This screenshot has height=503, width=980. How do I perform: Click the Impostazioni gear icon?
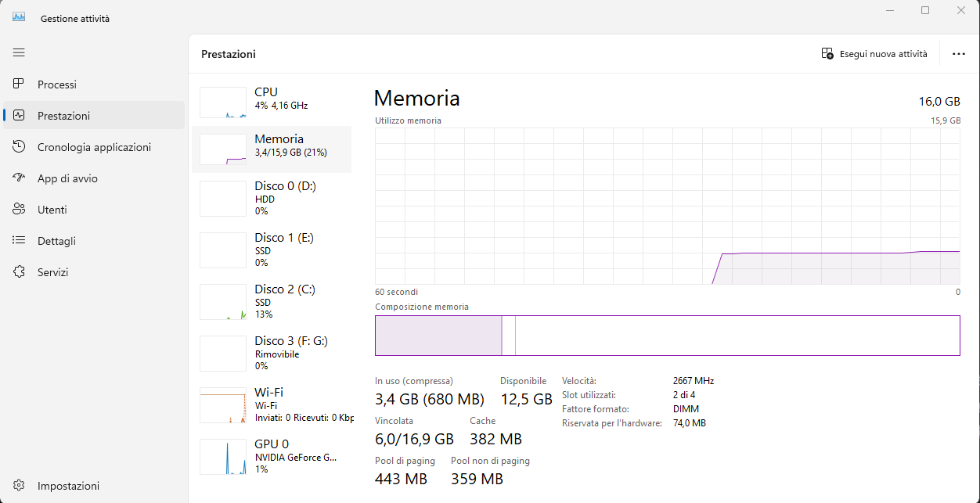pyautogui.click(x=19, y=485)
